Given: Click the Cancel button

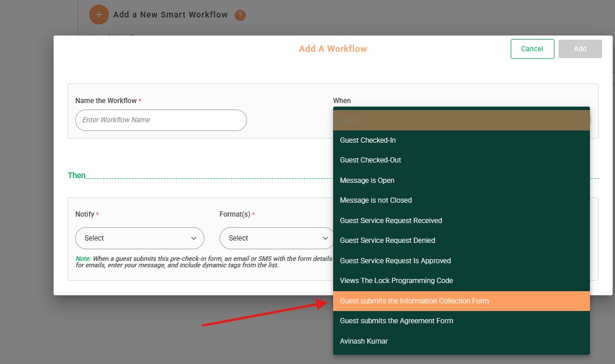Looking at the screenshot, I should point(532,49).
